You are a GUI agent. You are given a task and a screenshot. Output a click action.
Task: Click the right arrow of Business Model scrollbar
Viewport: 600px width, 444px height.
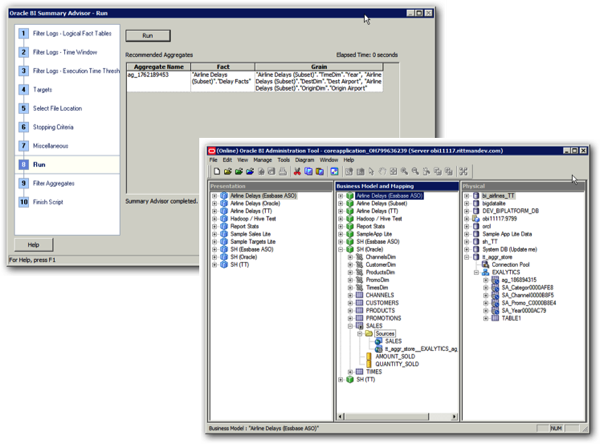(x=454, y=416)
